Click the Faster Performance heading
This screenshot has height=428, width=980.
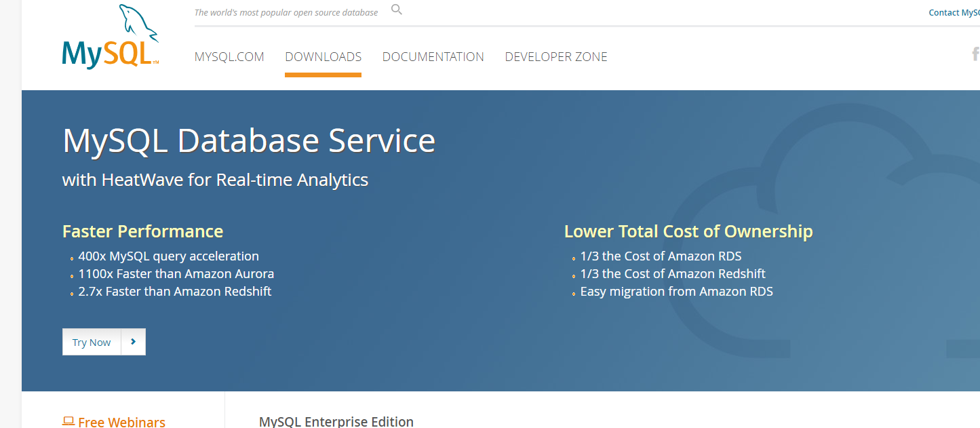(142, 231)
